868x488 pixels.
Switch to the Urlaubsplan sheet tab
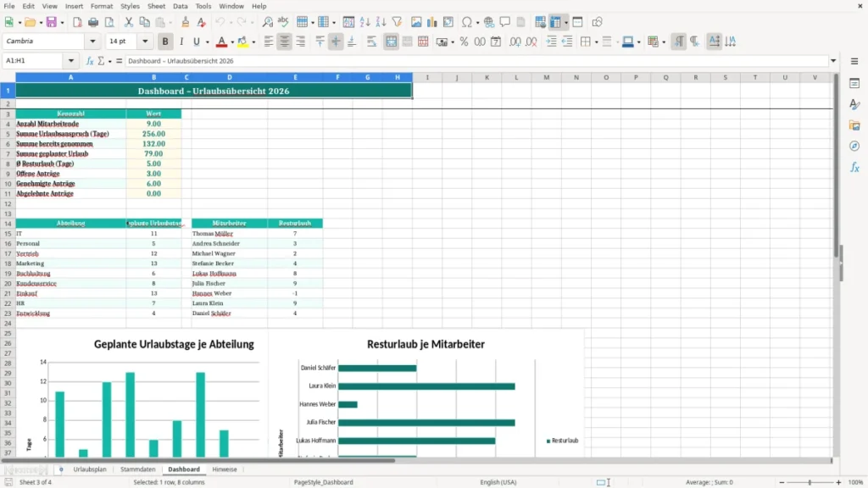pos(90,469)
